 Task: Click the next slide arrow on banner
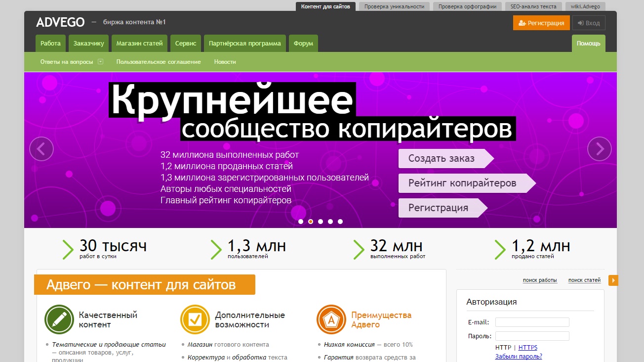pos(599,148)
